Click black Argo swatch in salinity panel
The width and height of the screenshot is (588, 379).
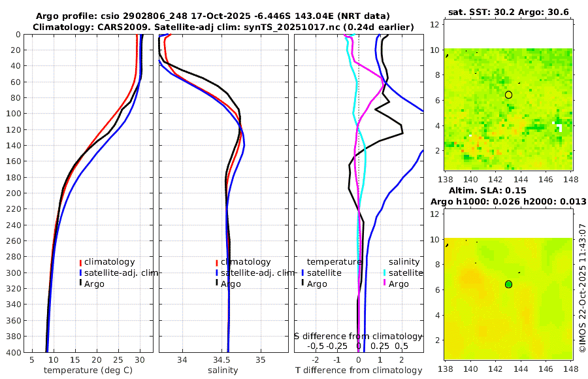217,283
